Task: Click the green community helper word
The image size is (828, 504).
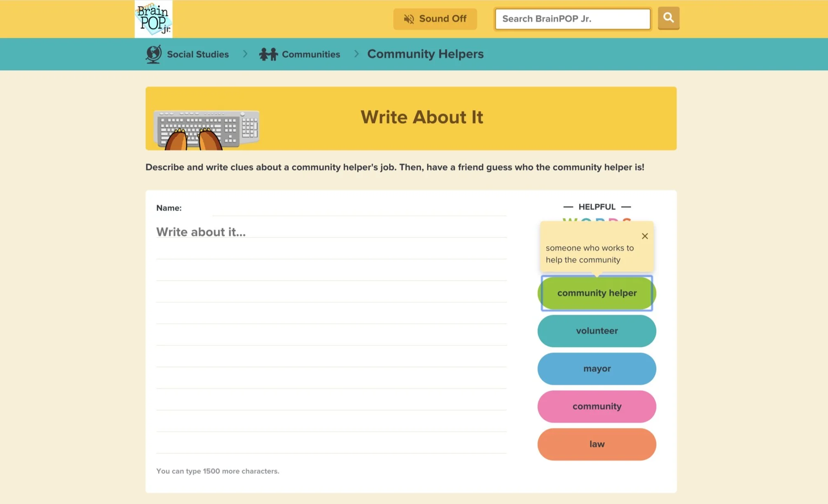Action: pyautogui.click(x=596, y=293)
